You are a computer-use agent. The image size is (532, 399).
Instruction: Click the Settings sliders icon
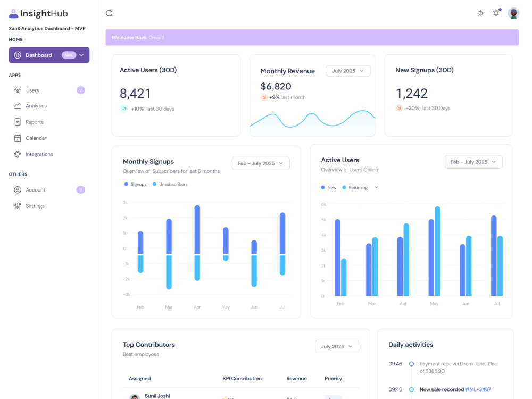pos(18,206)
